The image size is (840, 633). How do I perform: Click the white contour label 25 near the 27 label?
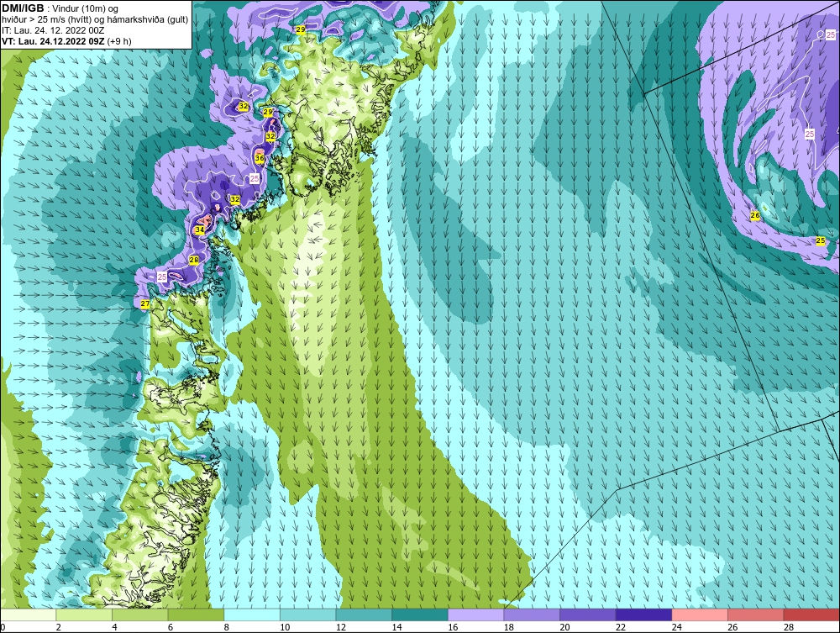[162, 277]
